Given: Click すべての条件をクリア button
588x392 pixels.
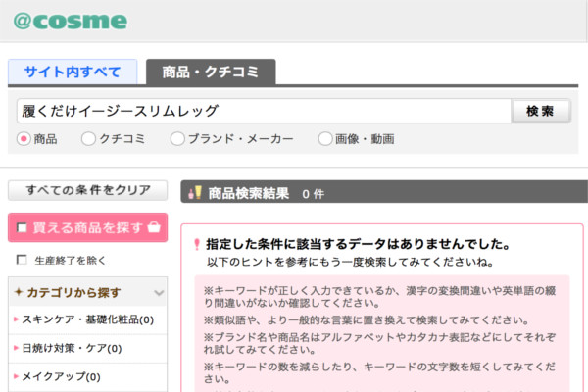Looking at the screenshot, I should (x=88, y=190).
